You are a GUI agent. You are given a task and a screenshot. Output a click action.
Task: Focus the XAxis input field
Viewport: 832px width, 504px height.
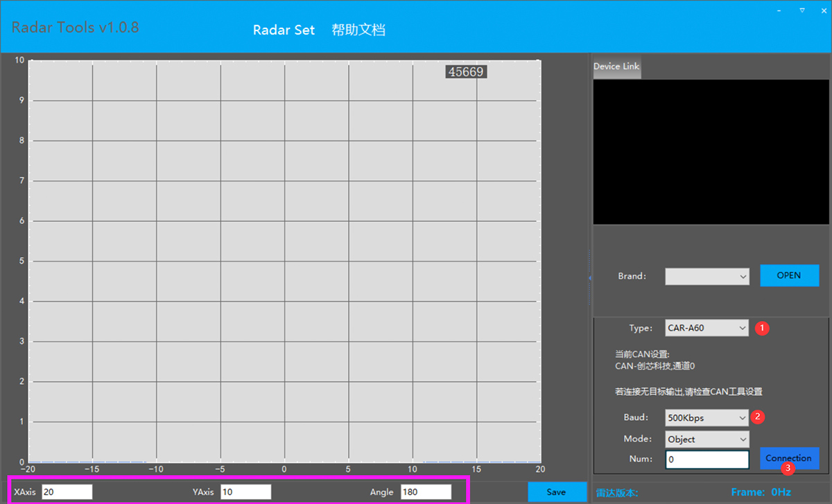point(67,492)
